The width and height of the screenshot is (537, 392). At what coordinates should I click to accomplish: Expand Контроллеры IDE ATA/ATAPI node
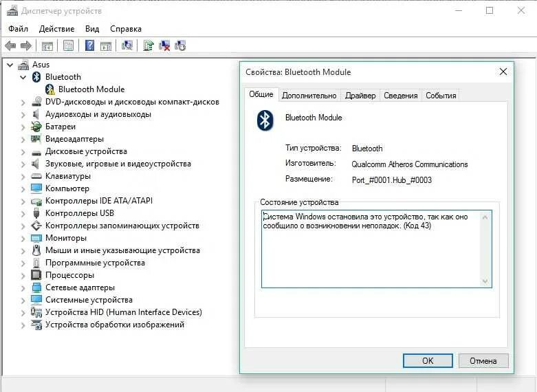[23, 201]
